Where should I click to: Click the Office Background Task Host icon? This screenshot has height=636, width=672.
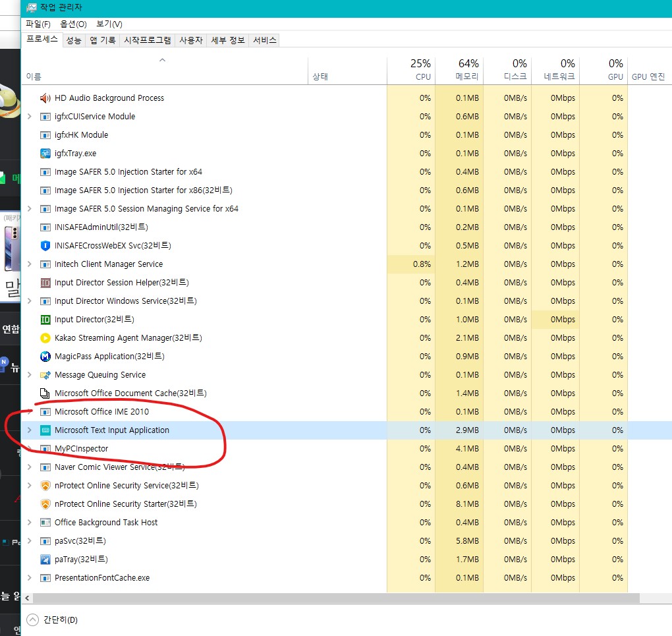pos(45,523)
